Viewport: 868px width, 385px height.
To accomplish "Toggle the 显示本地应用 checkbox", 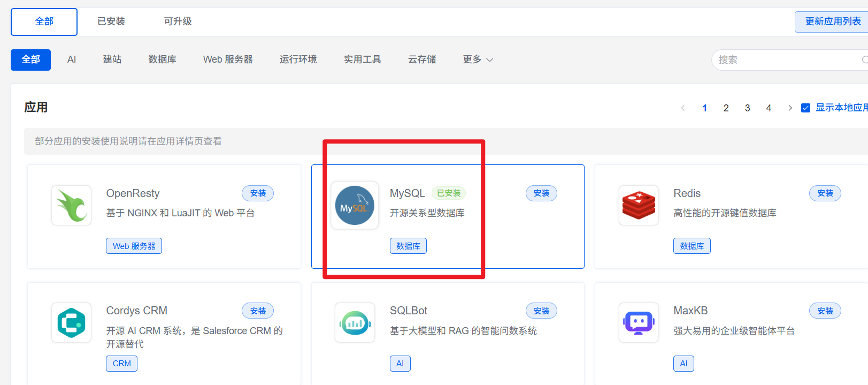I will [x=805, y=108].
